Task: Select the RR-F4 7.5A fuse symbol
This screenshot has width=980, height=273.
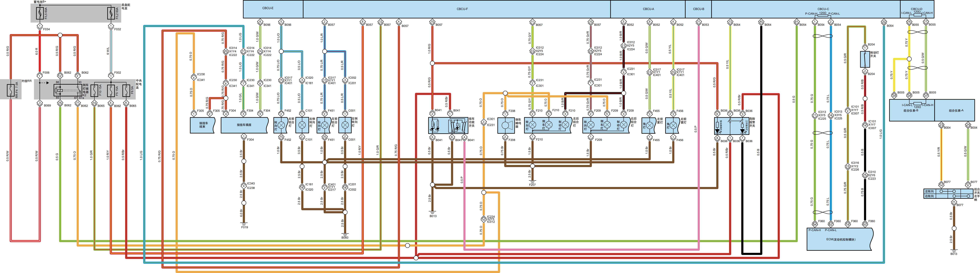Action: pyautogui.click(x=11, y=90)
